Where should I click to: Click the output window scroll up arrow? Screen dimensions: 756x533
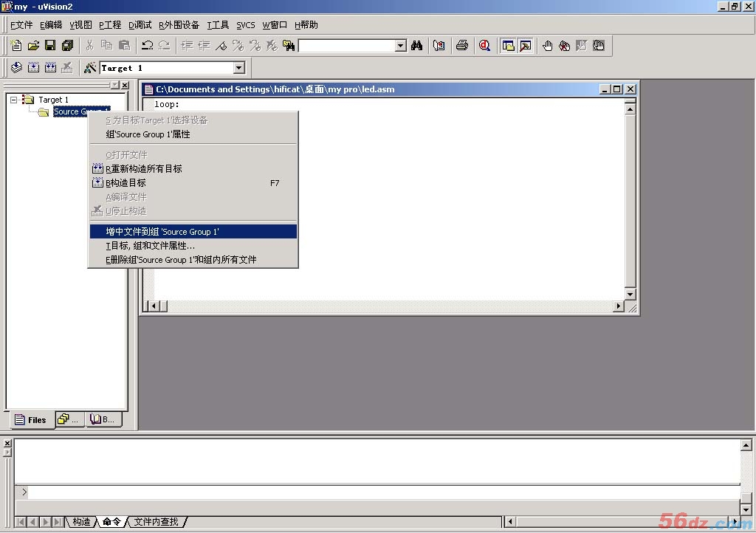746,445
